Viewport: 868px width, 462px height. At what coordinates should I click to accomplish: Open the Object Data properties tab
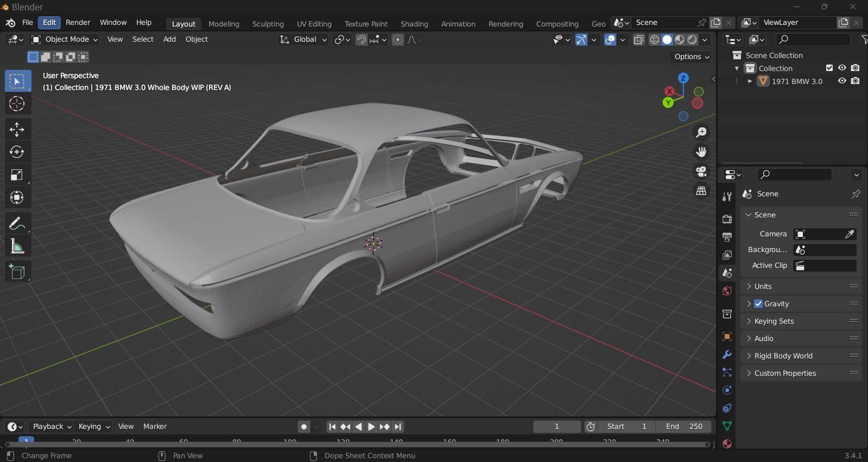coord(727,426)
